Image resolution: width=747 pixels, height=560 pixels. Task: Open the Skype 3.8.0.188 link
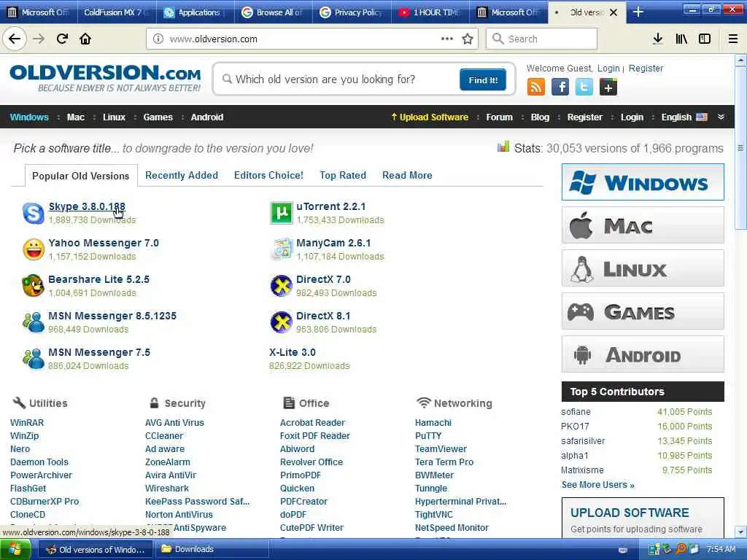click(87, 206)
